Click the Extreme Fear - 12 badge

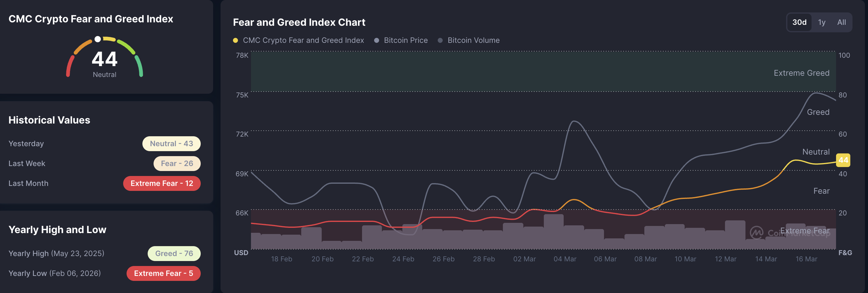[x=162, y=183]
